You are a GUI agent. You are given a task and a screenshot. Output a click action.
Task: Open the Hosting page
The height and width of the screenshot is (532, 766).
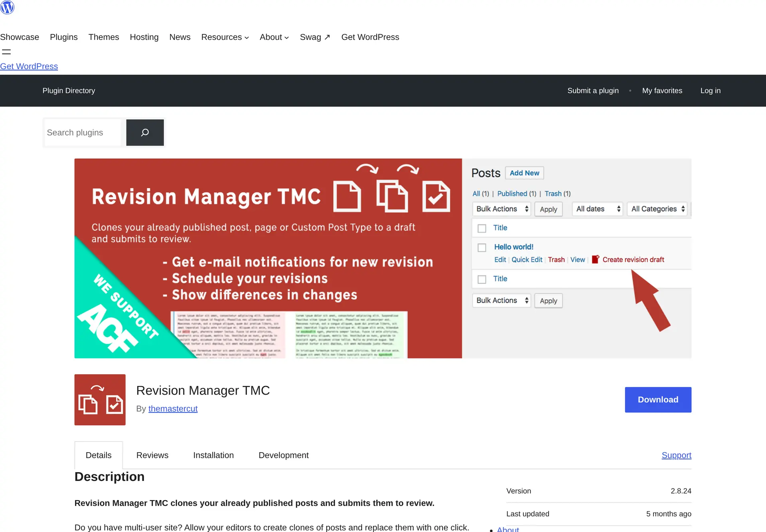144,37
